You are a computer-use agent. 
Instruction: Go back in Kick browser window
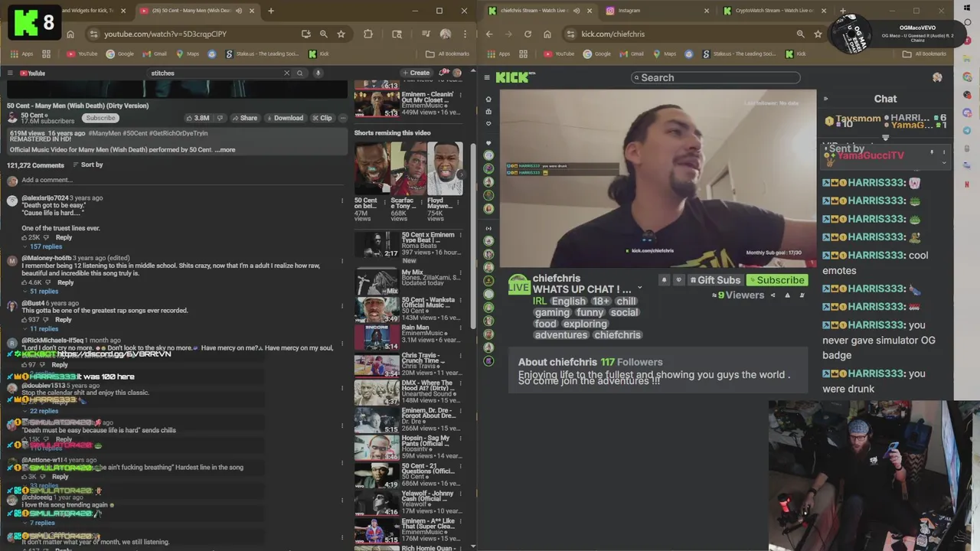(x=489, y=34)
